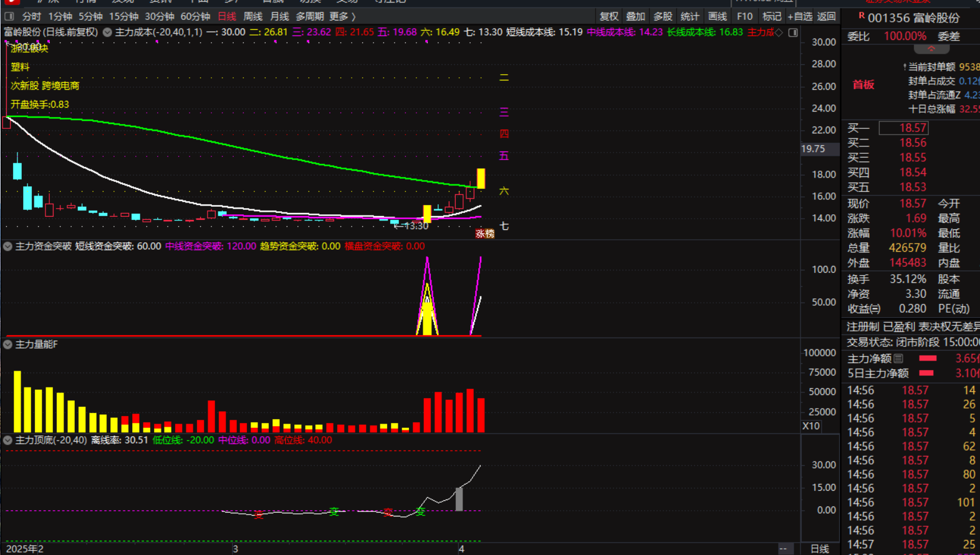Switch to the 分时 intraday tab

coord(31,16)
